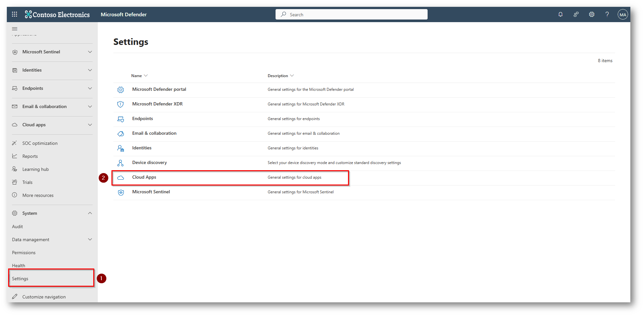Open Permissions under System
Image resolution: width=644 pixels, height=316 pixels.
point(24,253)
